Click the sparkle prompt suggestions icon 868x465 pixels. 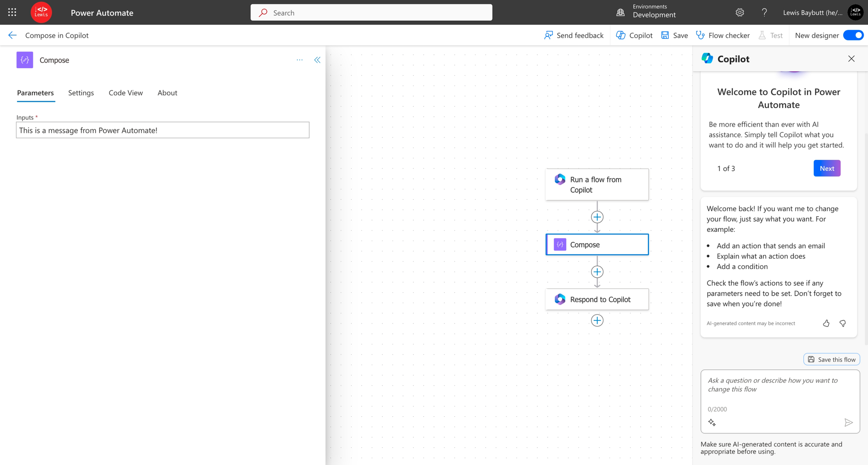coord(712,422)
